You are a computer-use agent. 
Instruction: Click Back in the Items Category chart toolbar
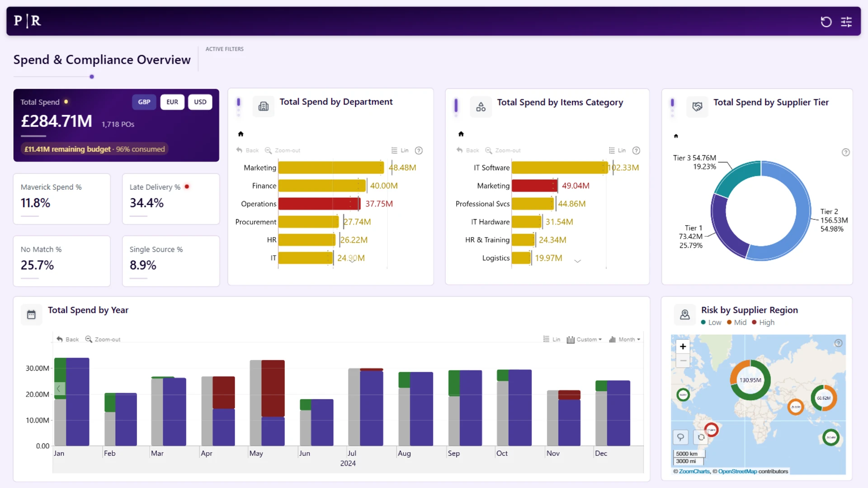tap(467, 150)
